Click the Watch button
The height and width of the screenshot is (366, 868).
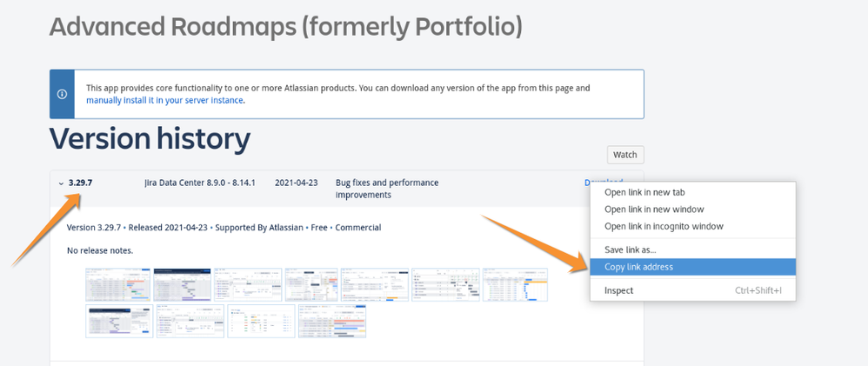(x=625, y=155)
